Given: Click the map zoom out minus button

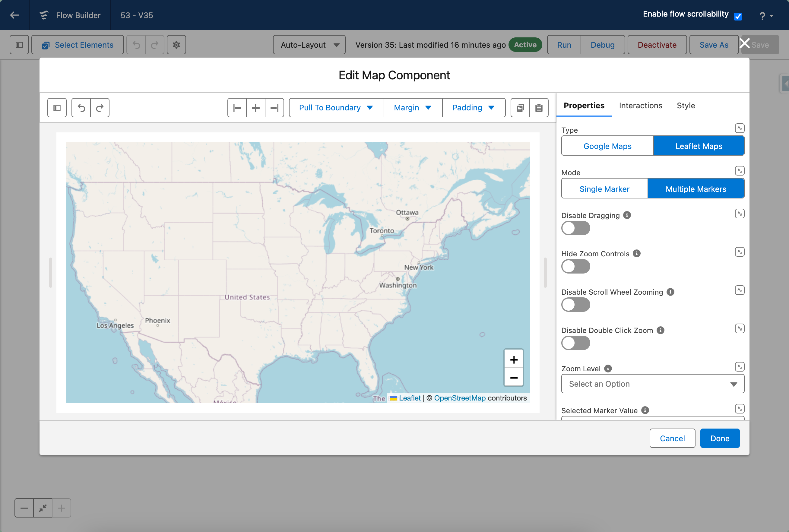Looking at the screenshot, I should coord(514,377).
